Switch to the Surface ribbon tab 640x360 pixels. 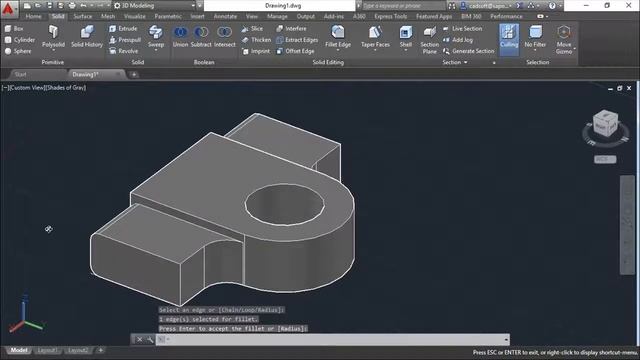(x=82, y=16)
